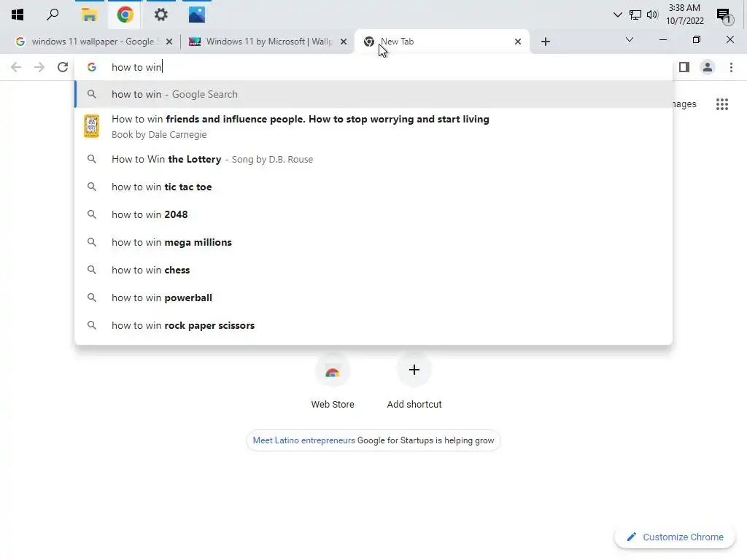The height and width of the screenshot is (560, 747).
Task: Open a new tab with plus button
Action: (x=546, y=42)
